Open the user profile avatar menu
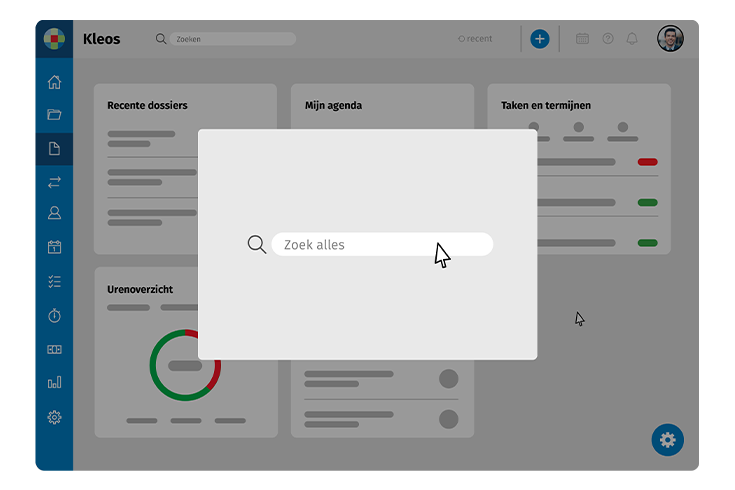This screenshot has width=735, height=490. pyautogui.click(x=670, y=39)
